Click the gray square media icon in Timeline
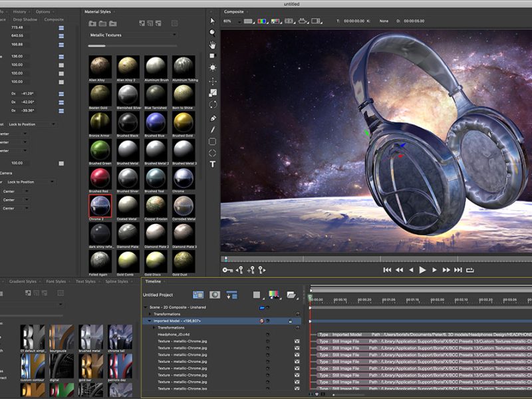The width and height of the screenshot is (532, 399). click(257, 295)
